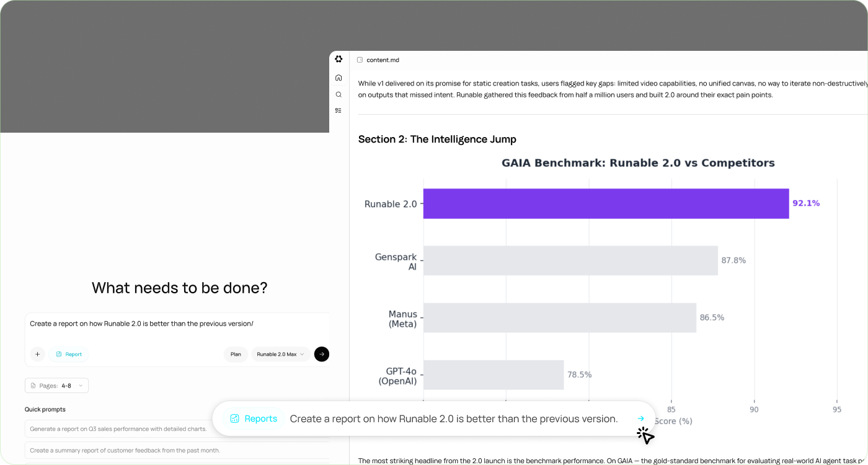Expand the Pages 4-8 dropdown

pos(56,386)
